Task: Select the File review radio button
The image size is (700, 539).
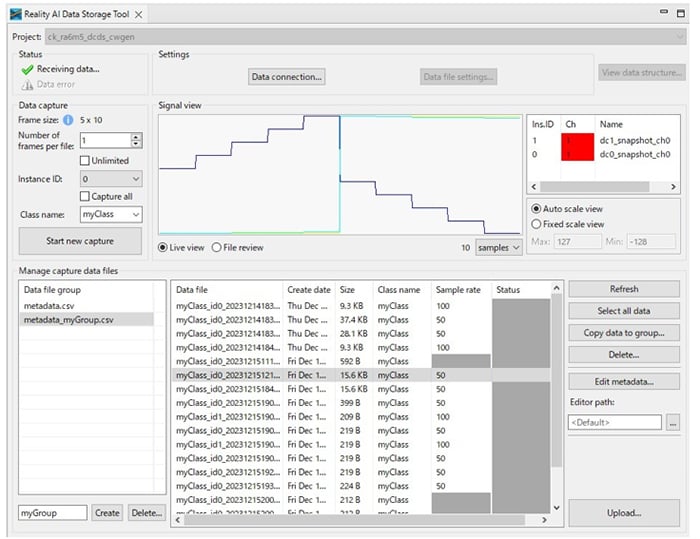Action: pyautogui.click(x=217, y=247)
